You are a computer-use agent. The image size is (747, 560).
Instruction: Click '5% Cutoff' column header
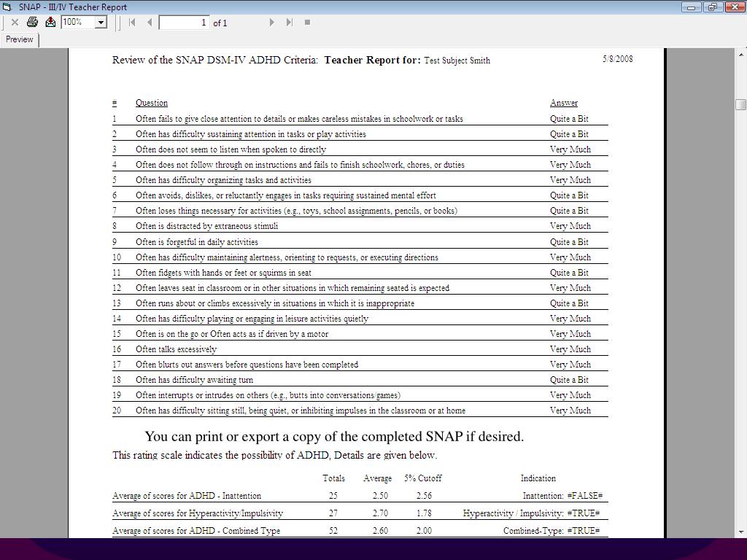[423, 478]
